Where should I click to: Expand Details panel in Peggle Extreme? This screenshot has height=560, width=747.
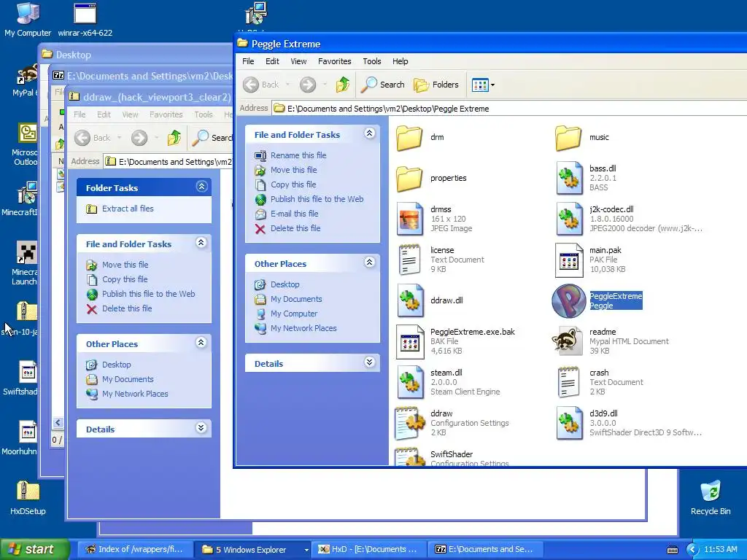[x=369, y=362]
